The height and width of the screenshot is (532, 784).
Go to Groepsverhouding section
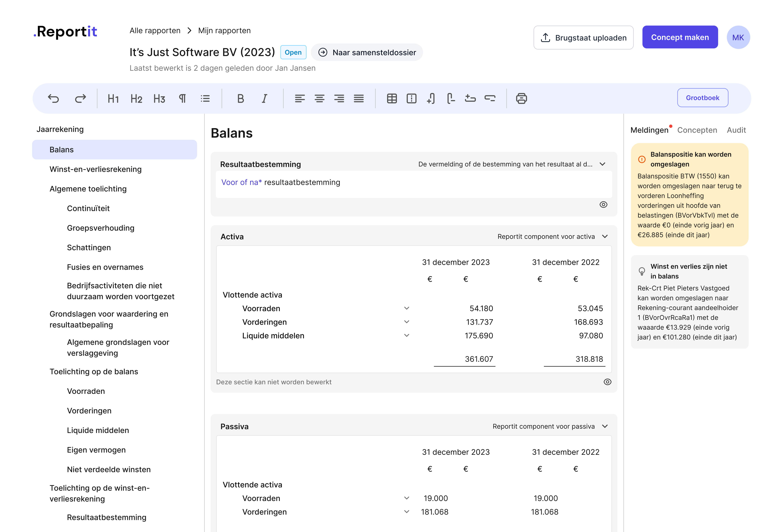click(101, 228)
